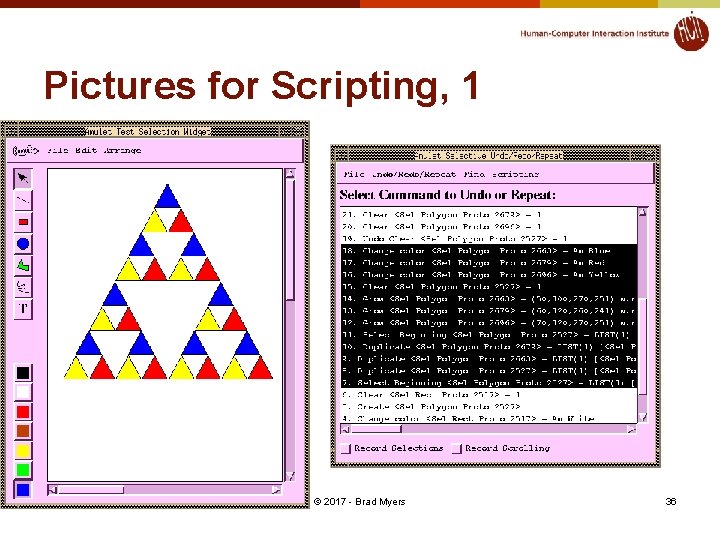Open the Scripting menu

515,174
